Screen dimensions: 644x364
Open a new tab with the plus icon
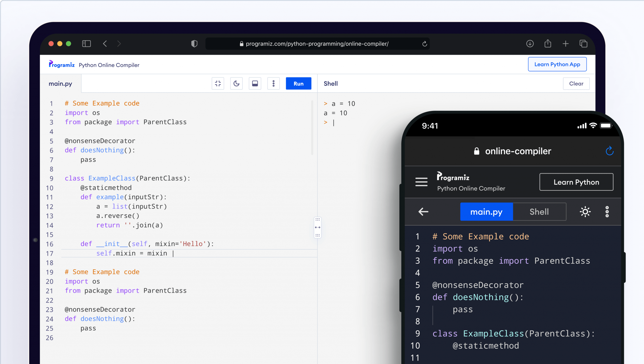click(x=565, y=44)
